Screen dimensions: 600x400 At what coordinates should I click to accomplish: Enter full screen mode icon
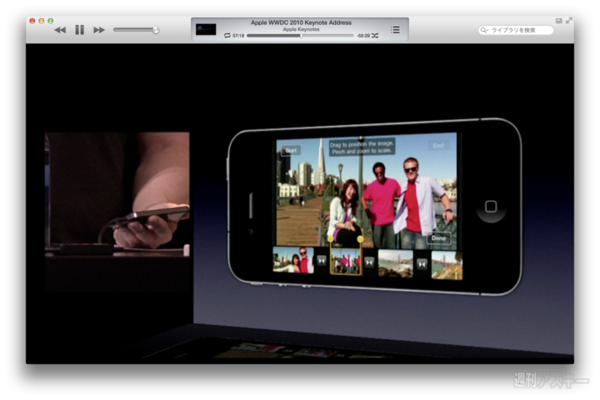coord(569,20)
